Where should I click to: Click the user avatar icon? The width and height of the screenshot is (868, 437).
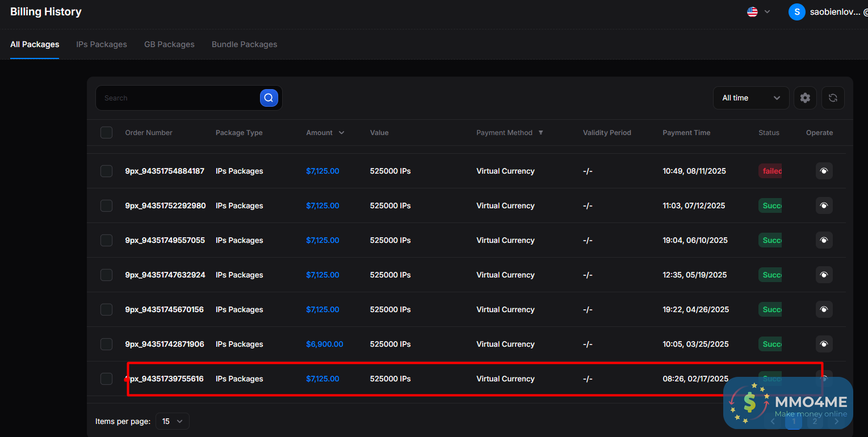(796, 12)
